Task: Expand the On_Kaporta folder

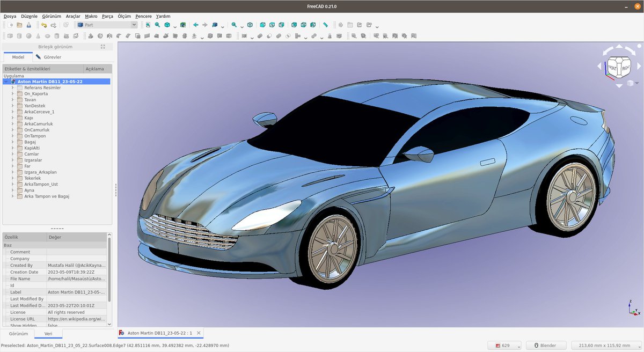Action: point(12,94)
